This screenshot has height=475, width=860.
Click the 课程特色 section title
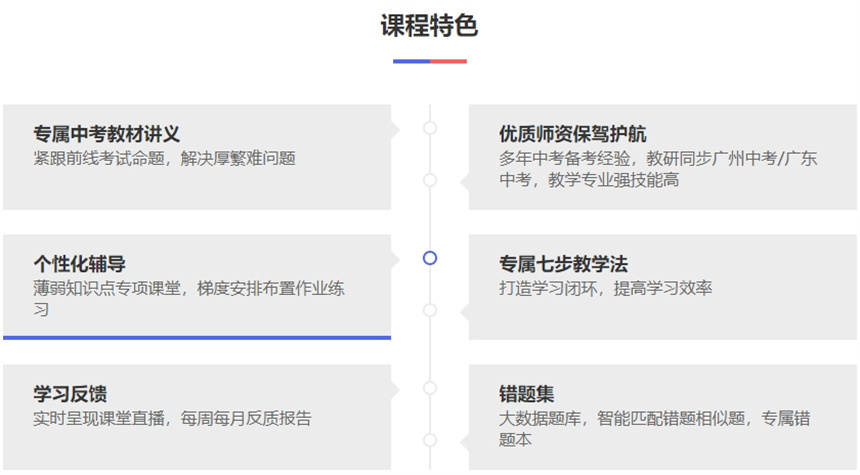429,26
